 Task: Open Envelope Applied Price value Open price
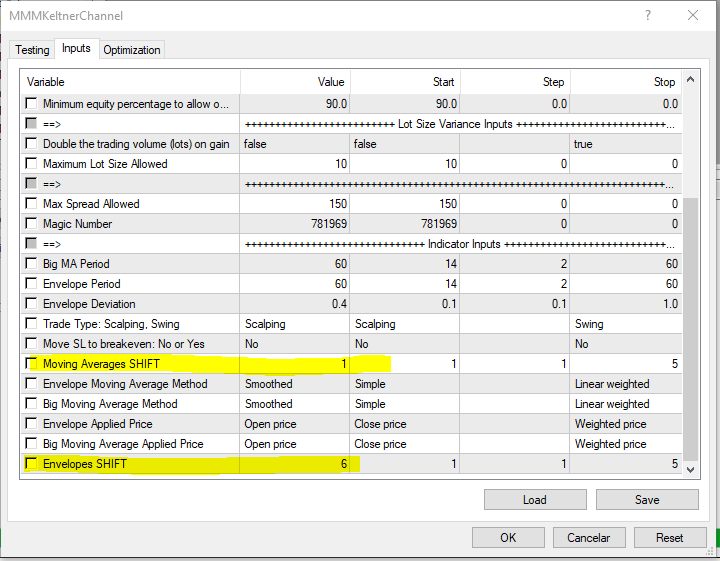point(294,424)
